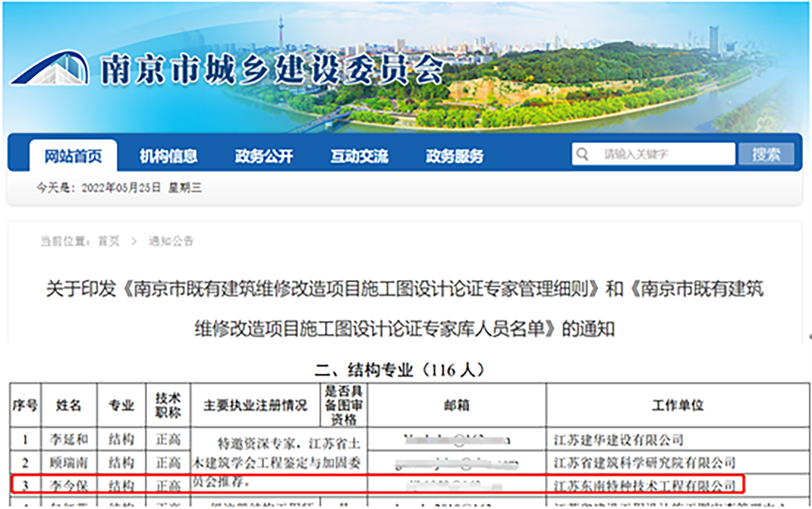
Task: Click the 南京市城乡建设委员会 site title
Action: [271, 70]
